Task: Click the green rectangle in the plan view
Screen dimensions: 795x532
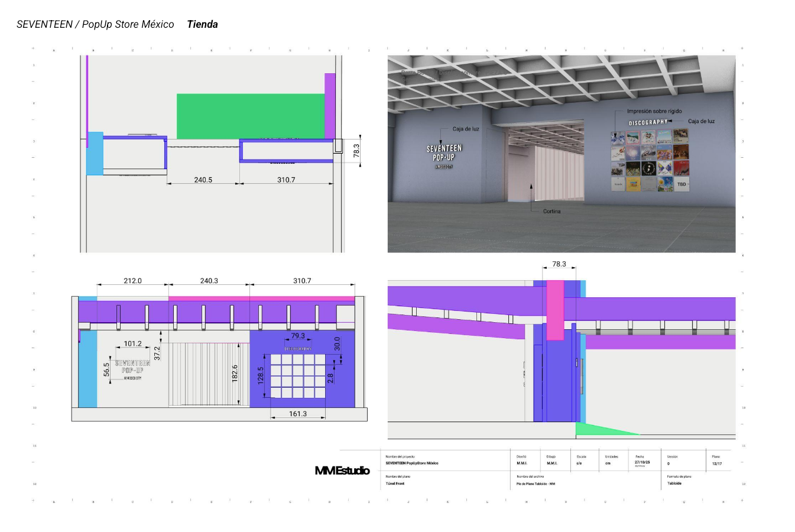Action: [251, 116]
